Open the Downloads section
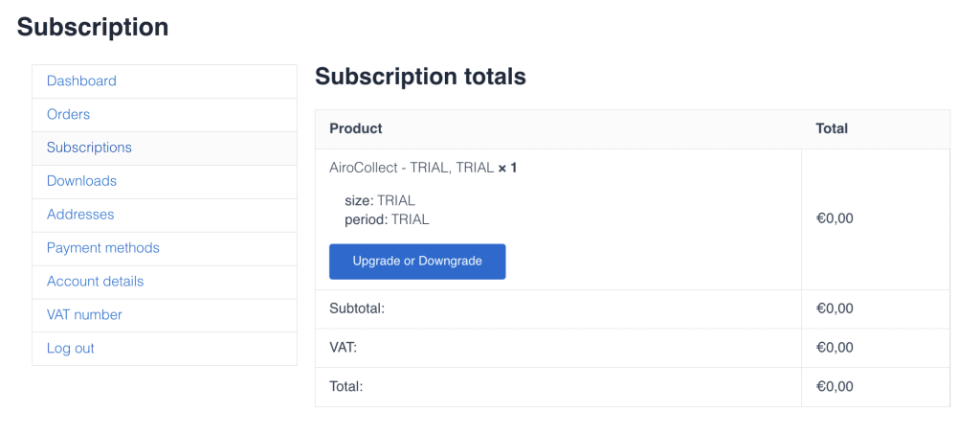The image size is (980, 434). 81,181
